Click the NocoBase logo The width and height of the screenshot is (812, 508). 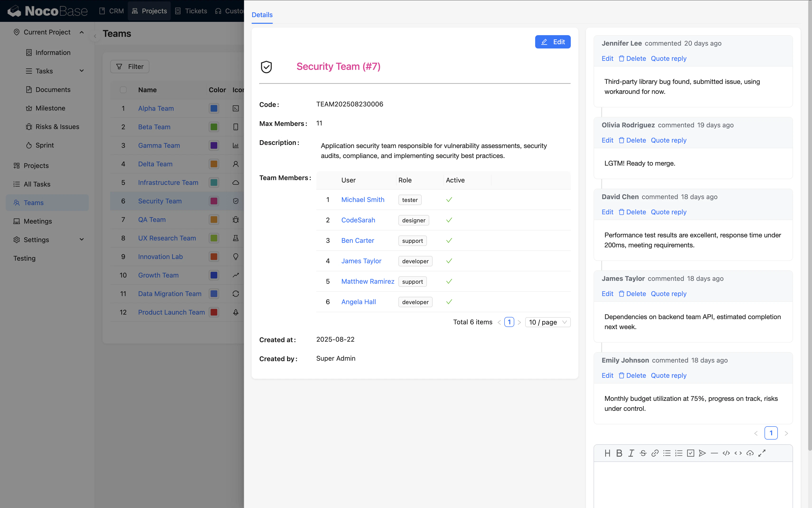pyautogui.click(x=47, y=11)
